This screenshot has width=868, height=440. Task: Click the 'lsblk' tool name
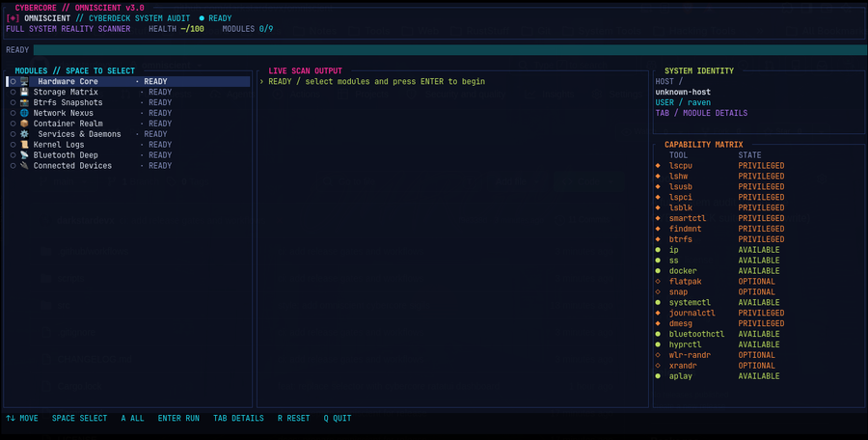[x=680, y=207]
